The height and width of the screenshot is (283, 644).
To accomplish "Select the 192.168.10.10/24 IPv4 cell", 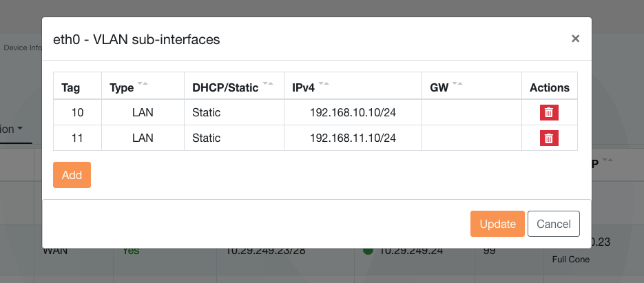I will pyautogui.click(x=353, y=112).
